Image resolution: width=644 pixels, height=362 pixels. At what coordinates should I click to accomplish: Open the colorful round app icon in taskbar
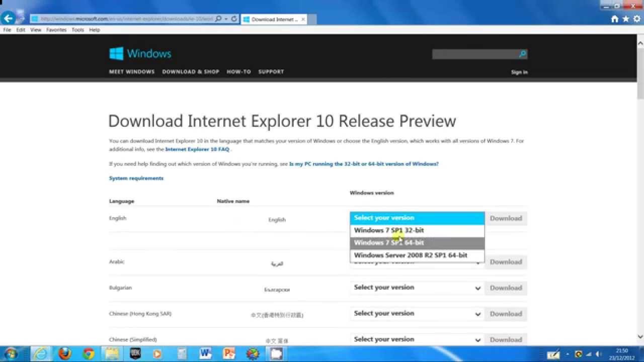point(252,353)
